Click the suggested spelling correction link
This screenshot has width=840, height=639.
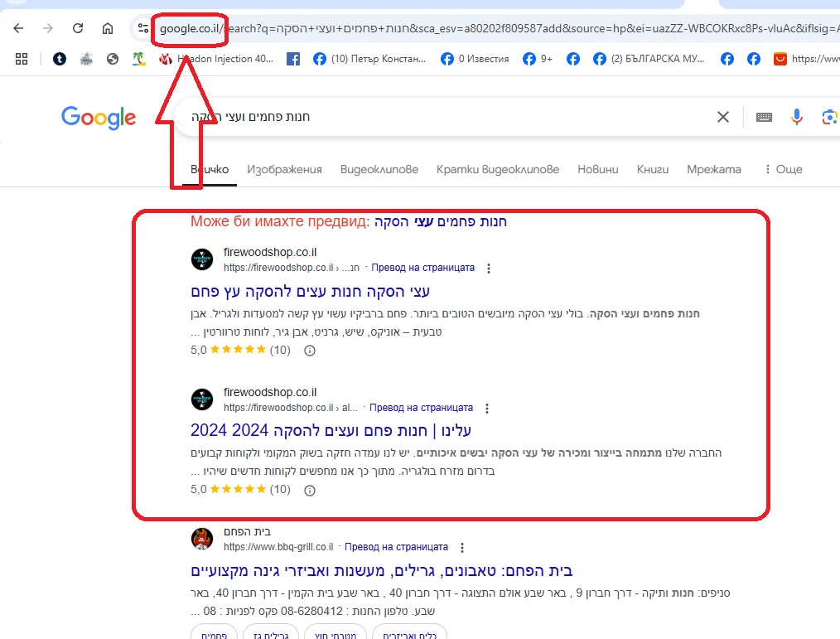pos(441,221)
